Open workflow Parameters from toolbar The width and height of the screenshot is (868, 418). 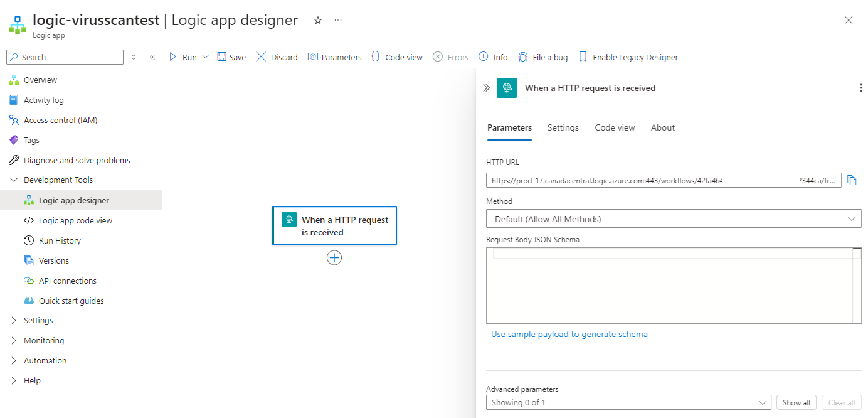pyautogui.click(x=334, y=57)
